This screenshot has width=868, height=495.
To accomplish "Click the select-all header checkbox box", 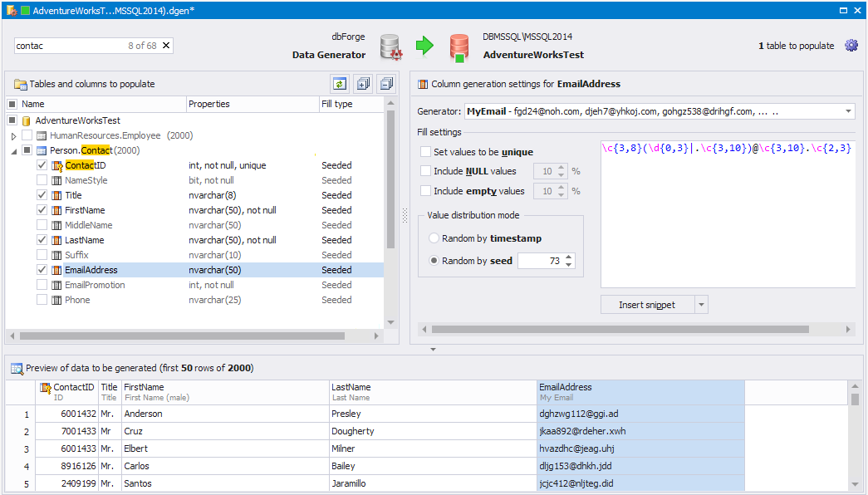I will click(x=12, y=104).
